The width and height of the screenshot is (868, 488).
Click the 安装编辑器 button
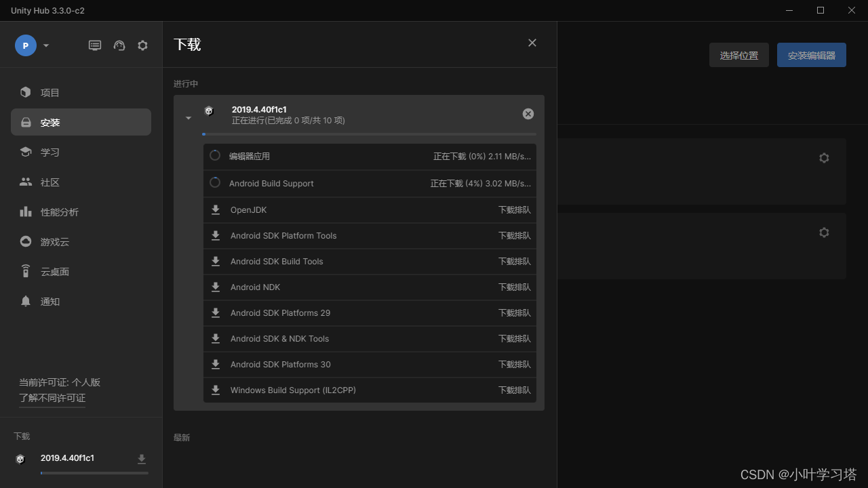coord(812,56)
